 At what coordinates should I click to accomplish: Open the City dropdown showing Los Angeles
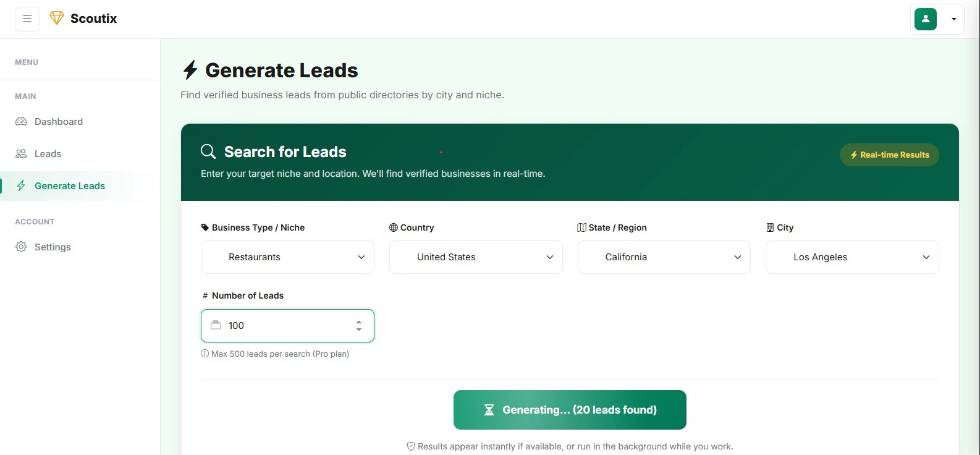pyautogui.click(x=851, y=257)
